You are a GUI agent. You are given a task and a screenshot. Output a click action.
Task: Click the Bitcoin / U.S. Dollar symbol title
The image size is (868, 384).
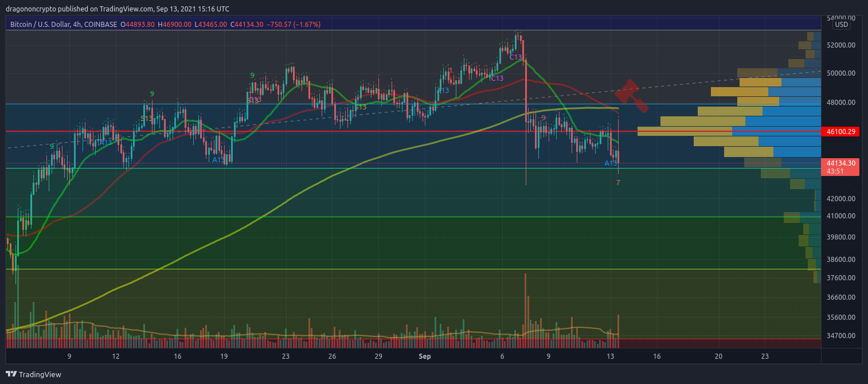click(x=63, y=25)
